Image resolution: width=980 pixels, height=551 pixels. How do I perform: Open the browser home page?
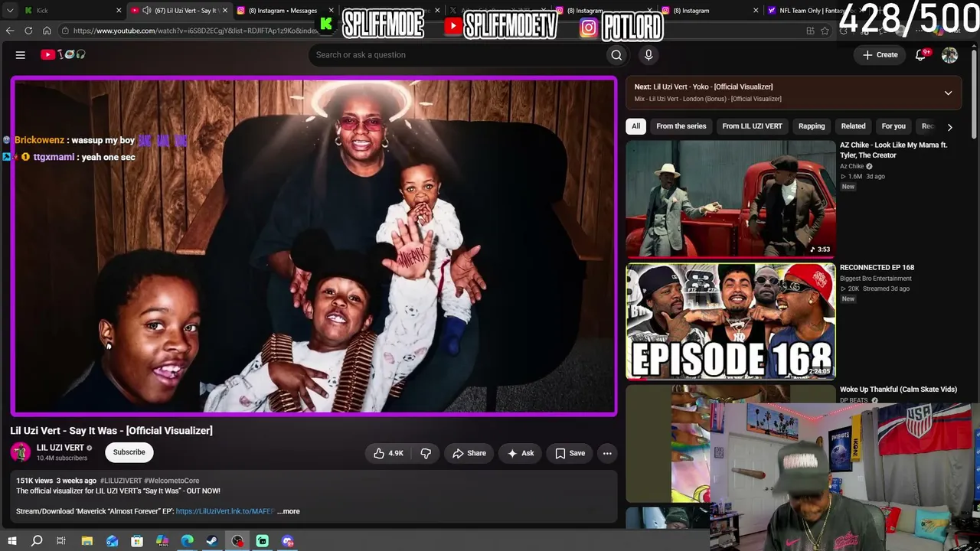(x=47, y=31)
